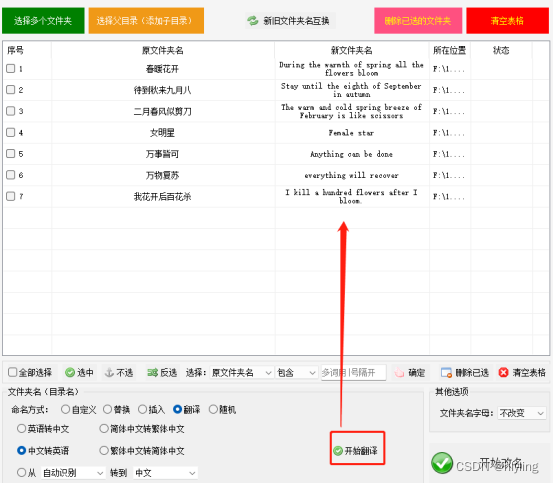Open the 文件夹名字母 不改变 dropdown
This screenshot has height=483, width=554.
521,413
